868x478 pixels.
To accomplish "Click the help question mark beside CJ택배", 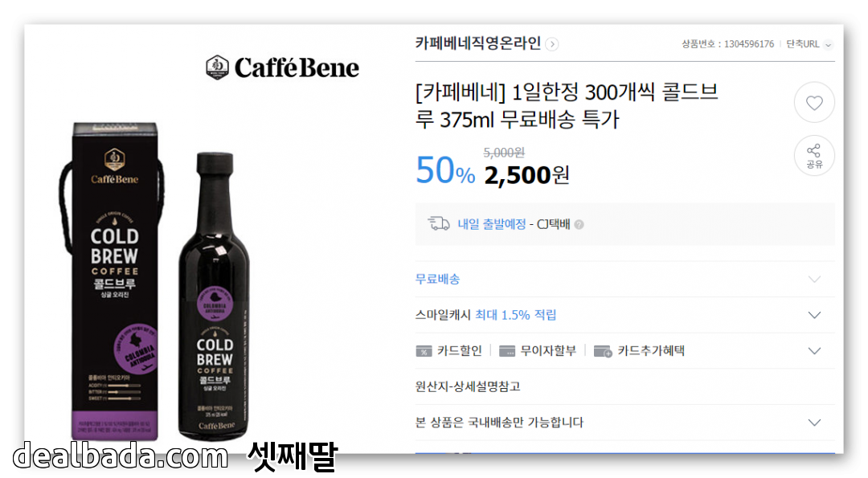I will 579,225.
